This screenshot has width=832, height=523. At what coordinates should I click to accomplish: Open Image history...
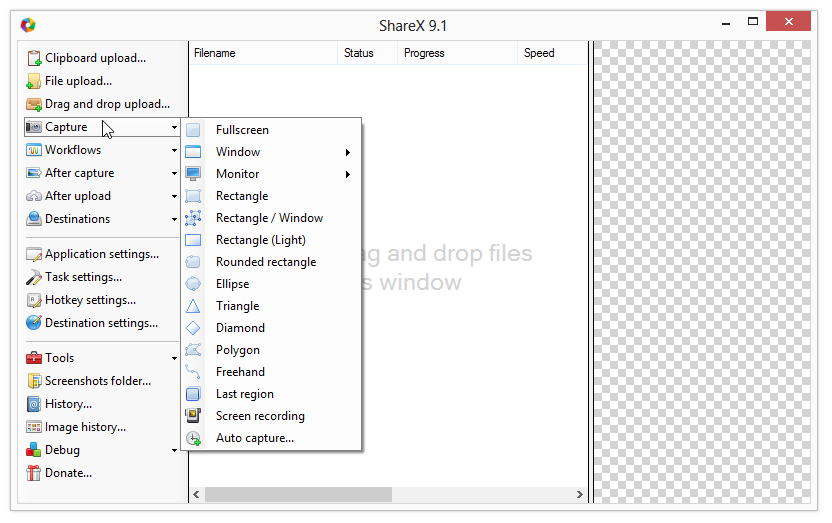click(85, 427)
